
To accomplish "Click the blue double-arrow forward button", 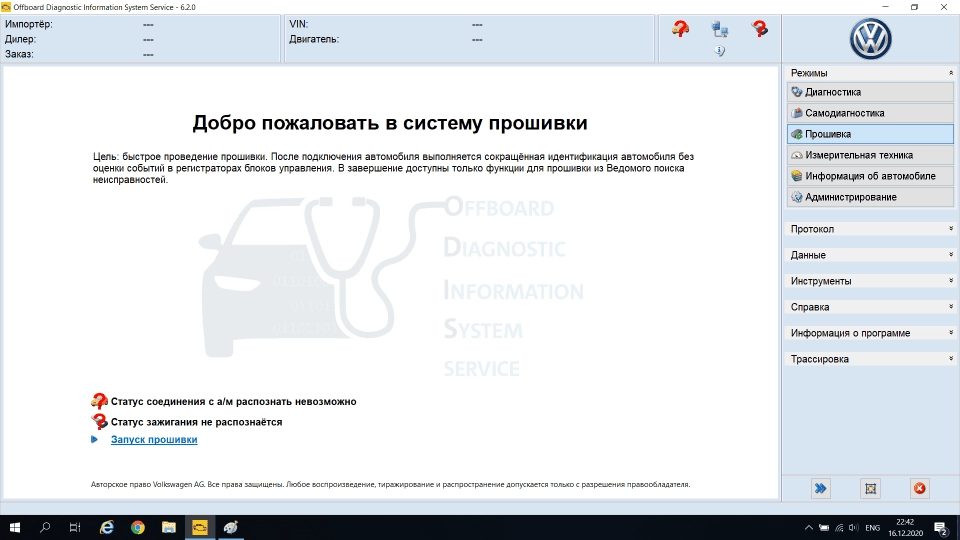I will [820, 488].
